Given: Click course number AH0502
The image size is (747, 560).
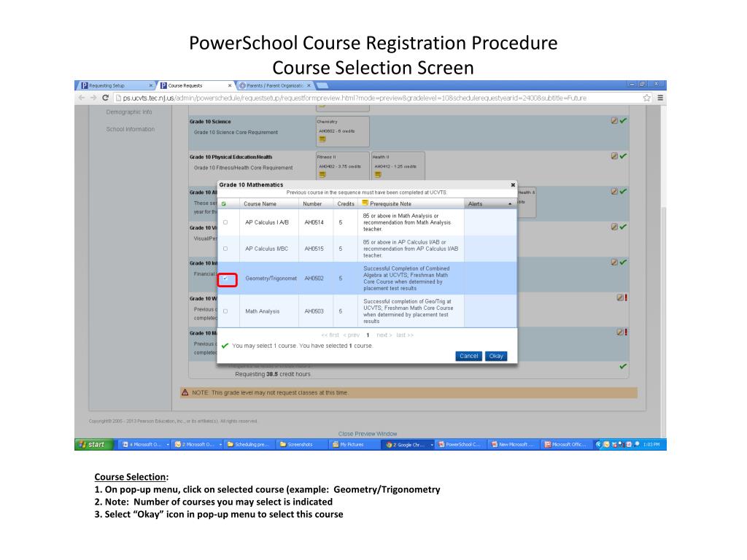Looking at the screenshot, I should [x=314, y=279].
